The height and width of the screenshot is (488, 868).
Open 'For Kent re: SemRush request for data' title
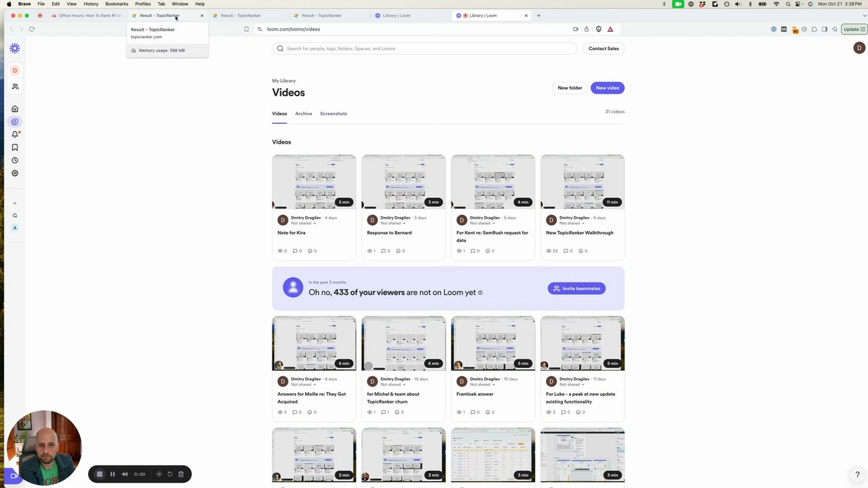[492, 236]
